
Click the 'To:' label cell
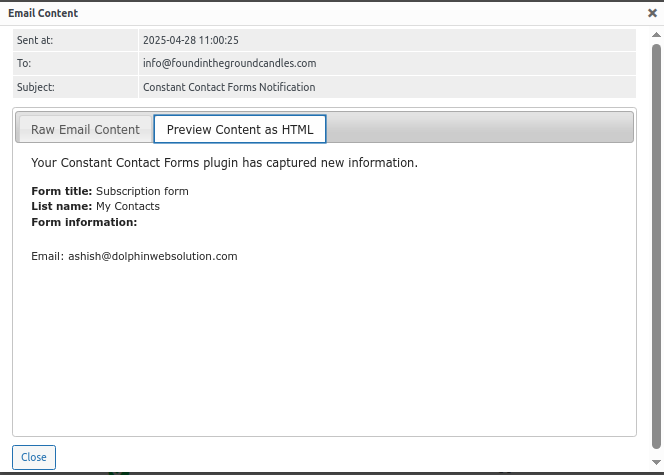pos(75,64)
